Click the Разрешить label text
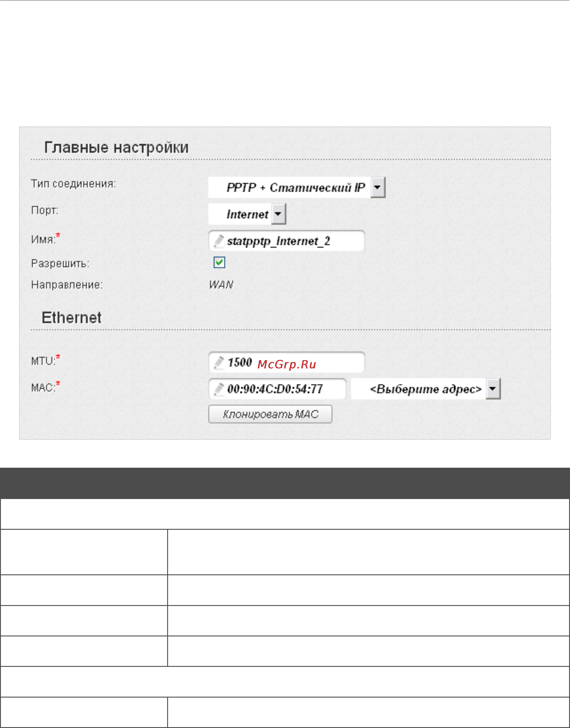Screen dimensions: 570x728 pyautogui.click(x=60, y=263)
